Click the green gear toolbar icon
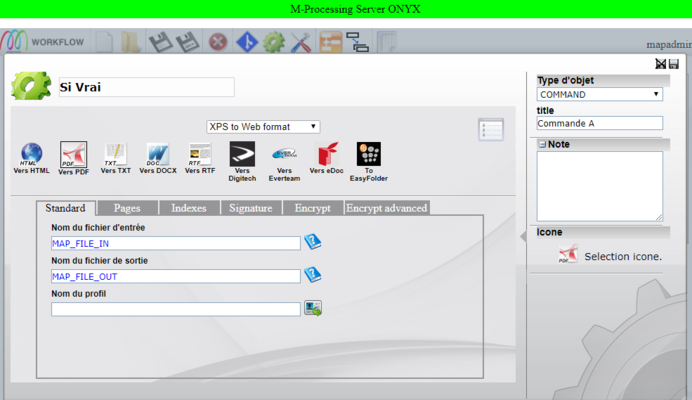The width and height of the screenshot is (692, 400). tap(274, 42)
